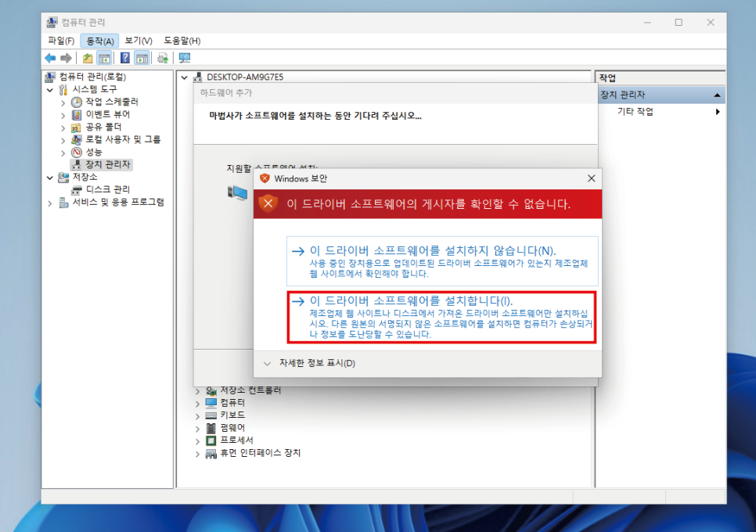756x532 pixels.
Task: Open 기타 작업 submenu in actions pane
Action: coord(718,112)
